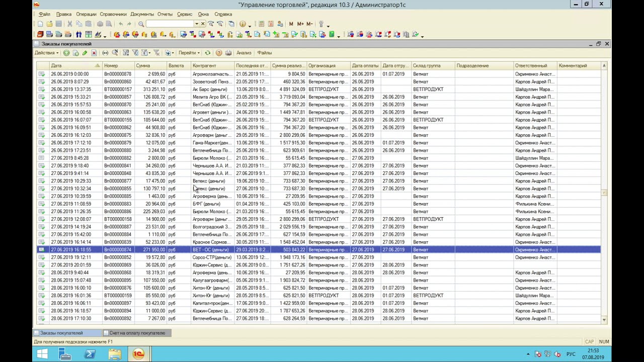Click the Copy toolbar icon
The image size is (644, 362).
point(78,24)
